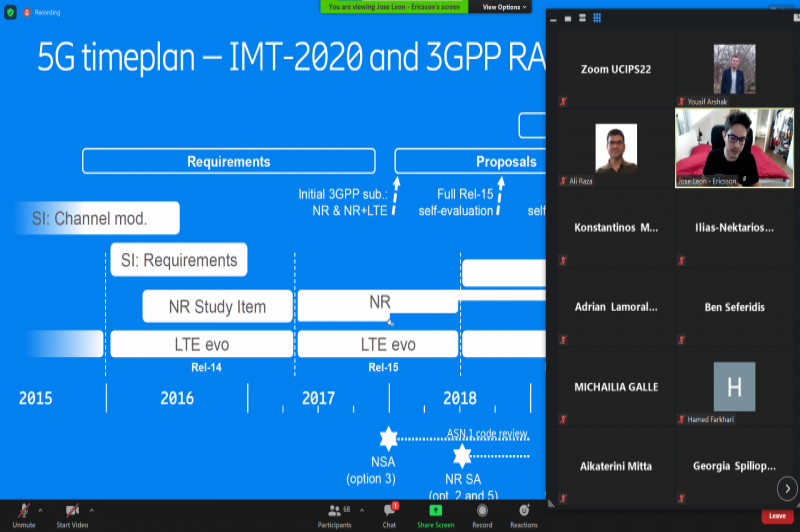Click Hamed Farkhari's participant tile
The image size is (800, 532).
point(735,387)
